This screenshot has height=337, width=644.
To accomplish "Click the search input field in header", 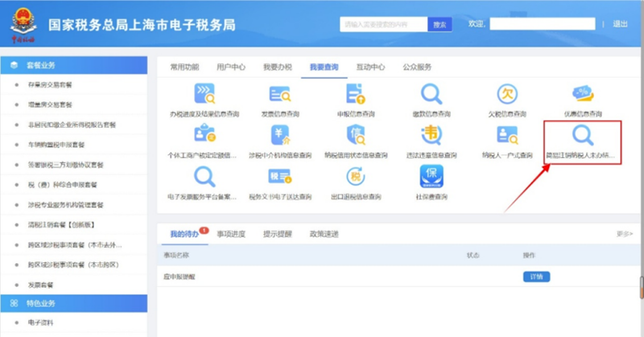I will pos(382,25).
